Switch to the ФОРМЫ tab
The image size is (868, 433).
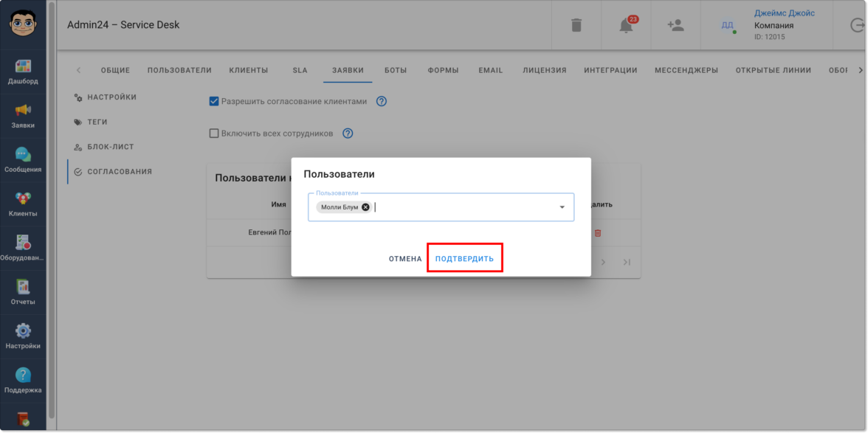(x=443, y=70)
